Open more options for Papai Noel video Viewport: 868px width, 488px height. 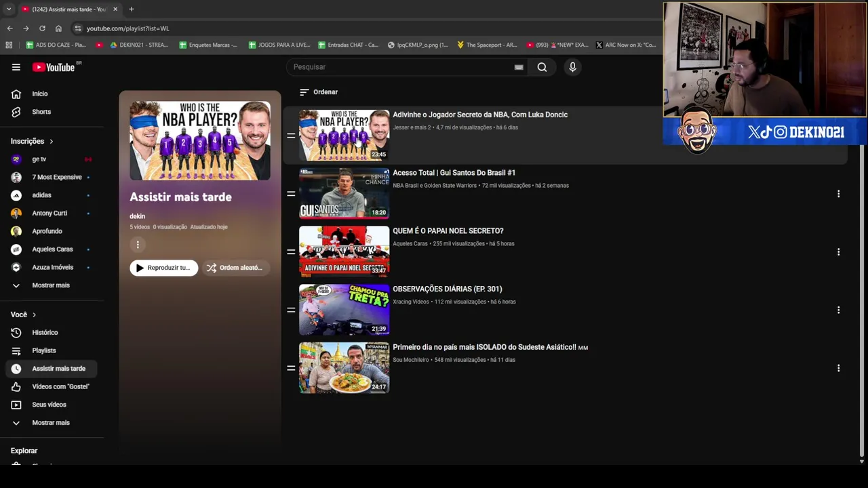click(838, 251)
